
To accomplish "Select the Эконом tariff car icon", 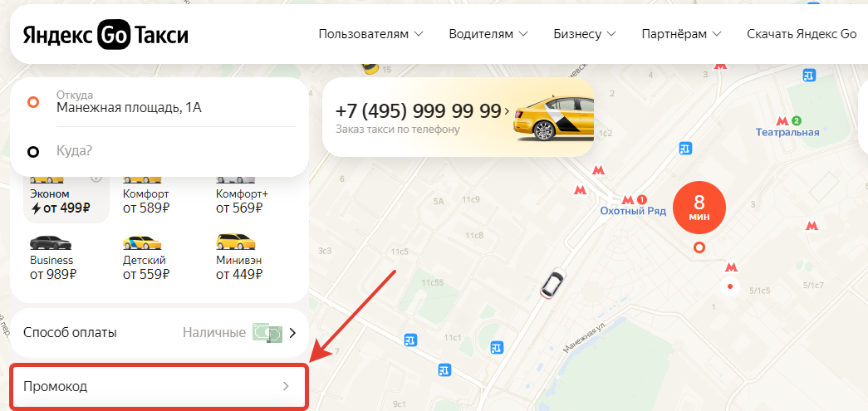I will pyautogui.click(x=47, y=179).
